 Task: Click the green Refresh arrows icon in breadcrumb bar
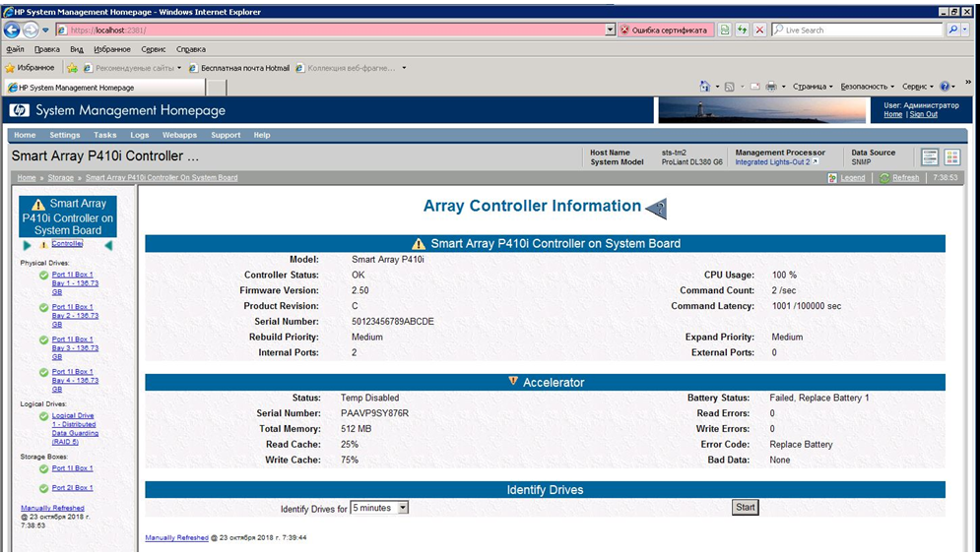point(884,178)
